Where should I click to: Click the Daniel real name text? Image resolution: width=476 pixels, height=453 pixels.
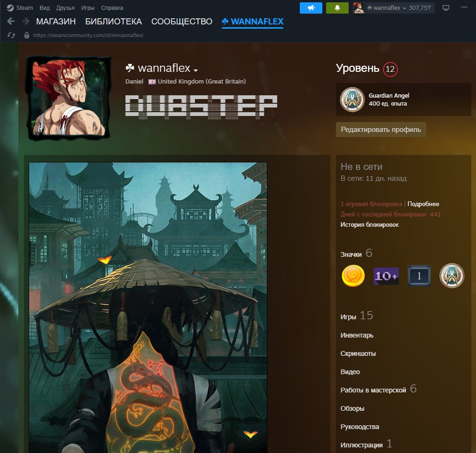[x=134, y=81]
